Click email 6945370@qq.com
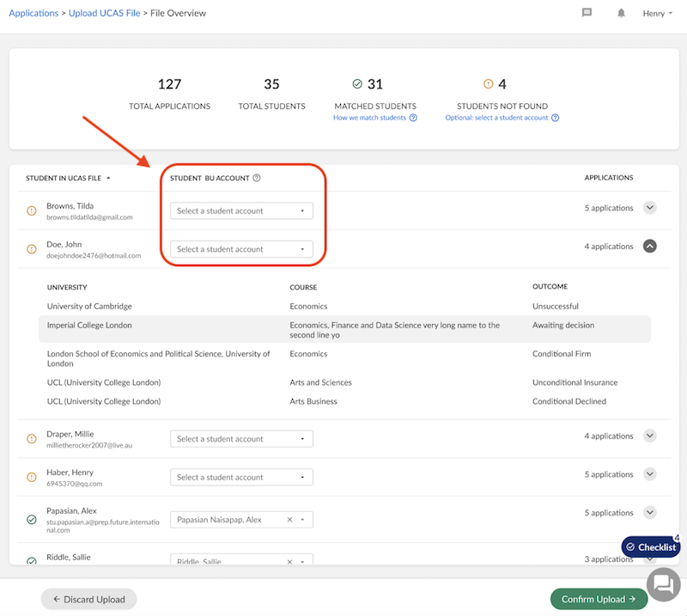The width and height of the screenshot is (687, 616). 75,484
